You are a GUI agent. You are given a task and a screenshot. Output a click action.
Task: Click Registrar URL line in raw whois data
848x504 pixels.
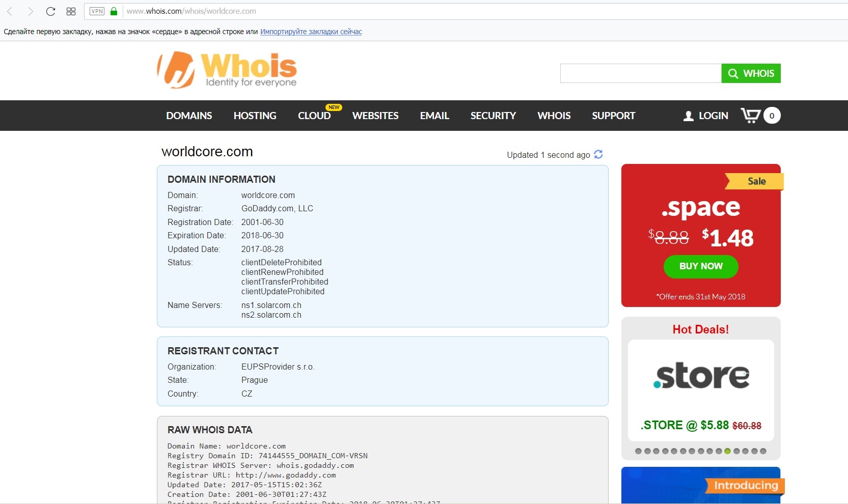point(252,475)
